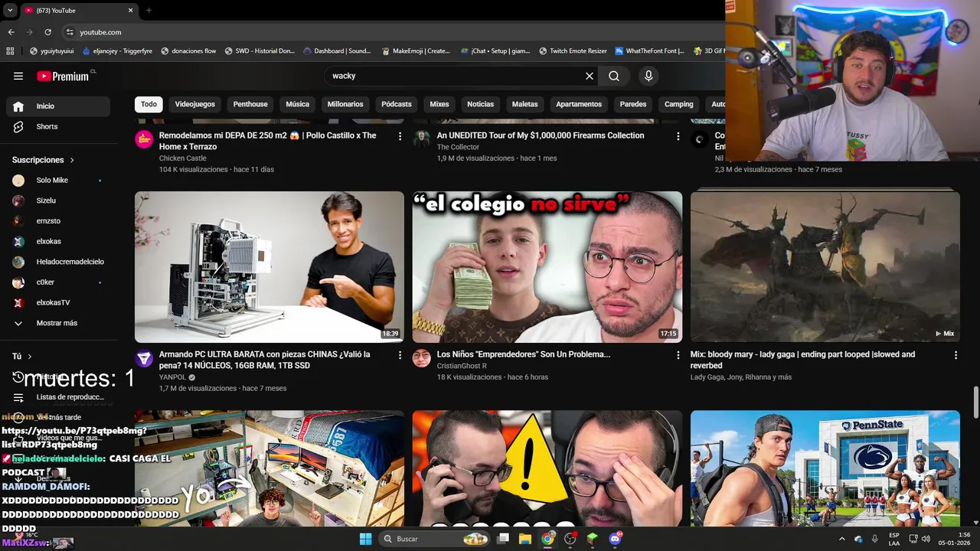Viewport: 980px width, 551px height.
Task: Click the YANPOL channel avatar
Action: click(x=144, y=358)
